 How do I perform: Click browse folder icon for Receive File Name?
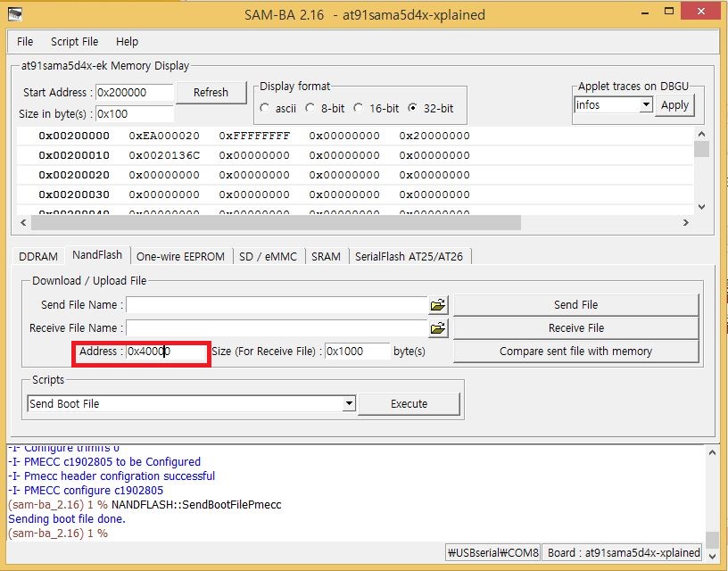[437, 328]
